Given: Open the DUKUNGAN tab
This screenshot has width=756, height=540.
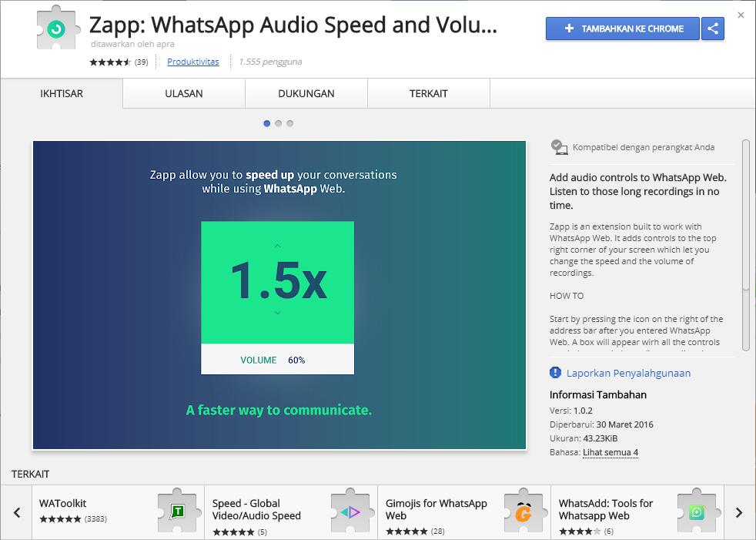Looking at the screenshot, I should tap(306, 93).
